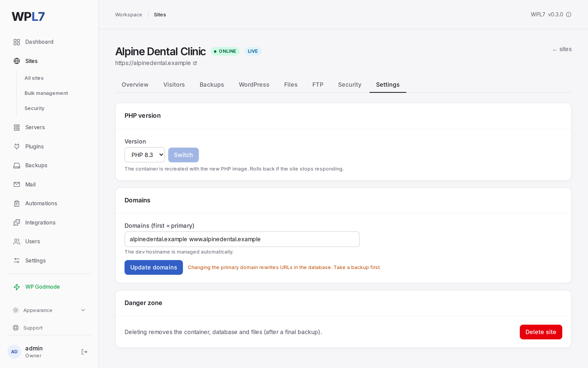Click the Appearance sun icon
588x368 pixels.
coord(16,310)
